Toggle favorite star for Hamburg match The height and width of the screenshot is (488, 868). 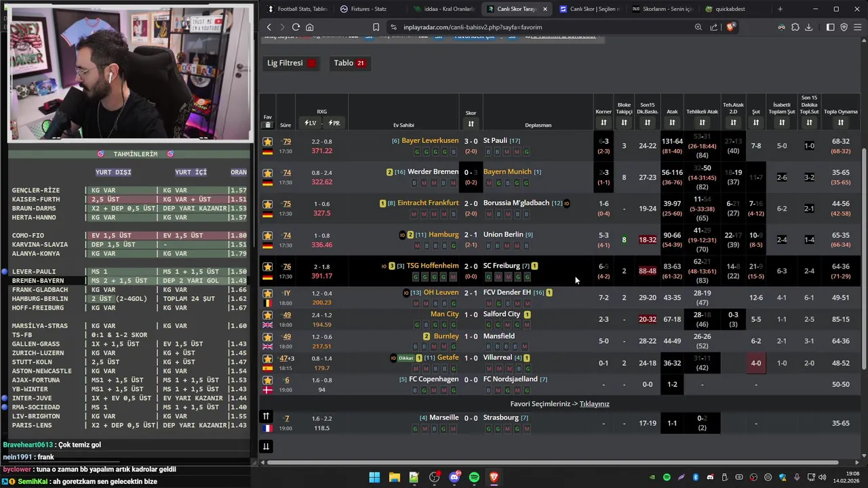268,235
